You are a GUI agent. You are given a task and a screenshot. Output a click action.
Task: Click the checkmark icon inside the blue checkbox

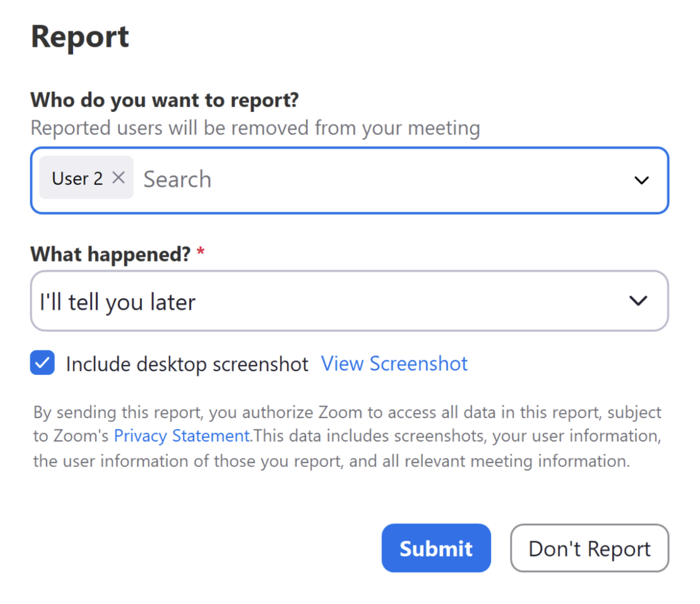coord(42,363)
